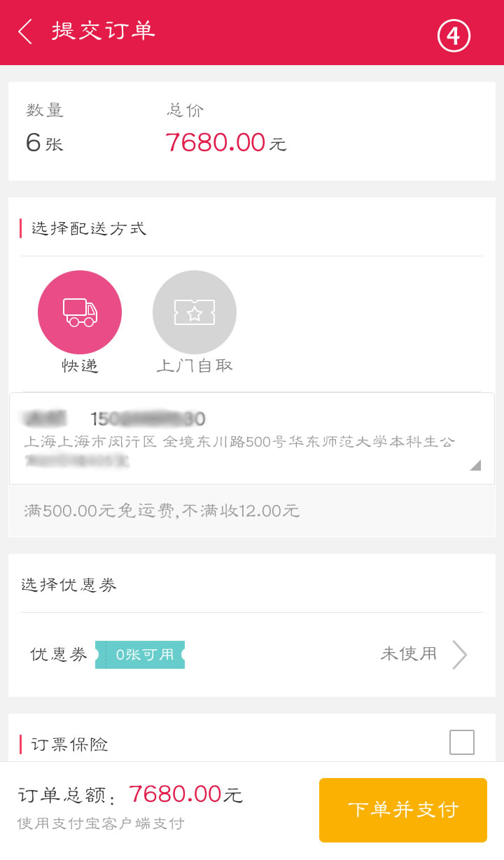Open coupon list via right chevron
504x860 pixels.
[x=459, y=655]
